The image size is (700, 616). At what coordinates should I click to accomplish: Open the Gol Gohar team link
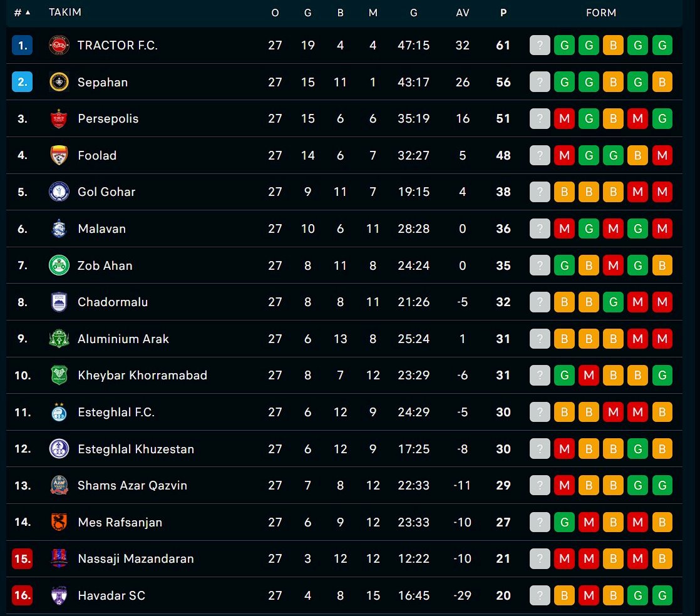click(106, 192)
